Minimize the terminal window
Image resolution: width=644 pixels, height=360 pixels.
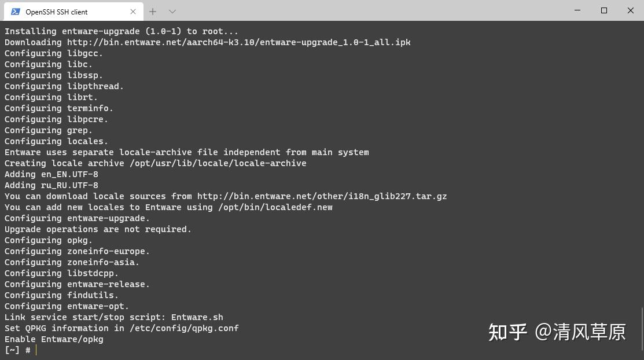pos(577,10)
